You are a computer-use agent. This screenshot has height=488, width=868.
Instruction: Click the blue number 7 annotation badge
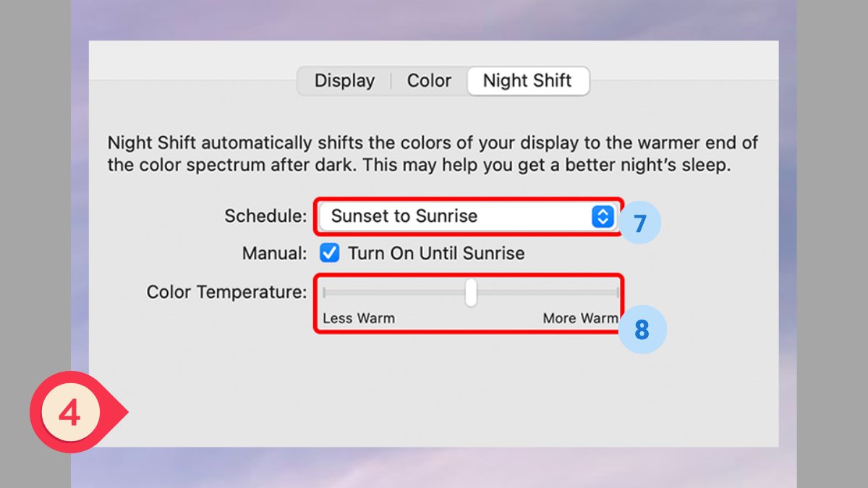point(639,223)
